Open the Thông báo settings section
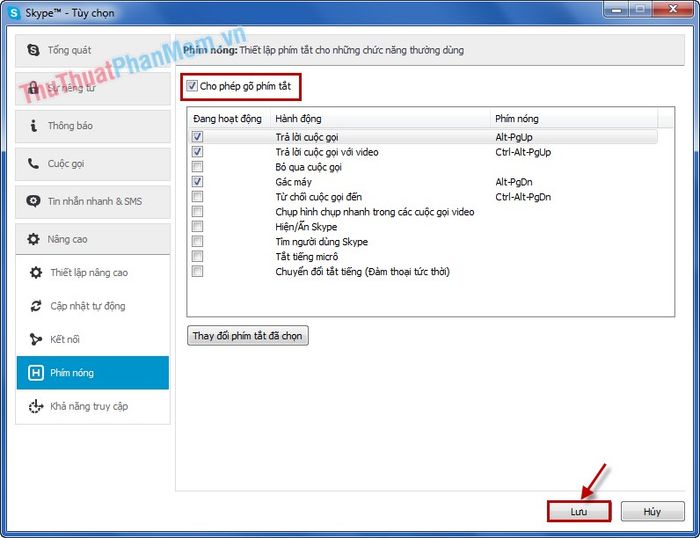 pyautogui.click(x=93, y=126)
